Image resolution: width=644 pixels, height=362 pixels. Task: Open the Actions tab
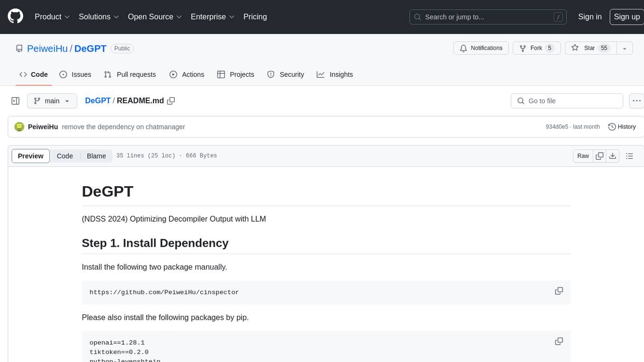187,74
